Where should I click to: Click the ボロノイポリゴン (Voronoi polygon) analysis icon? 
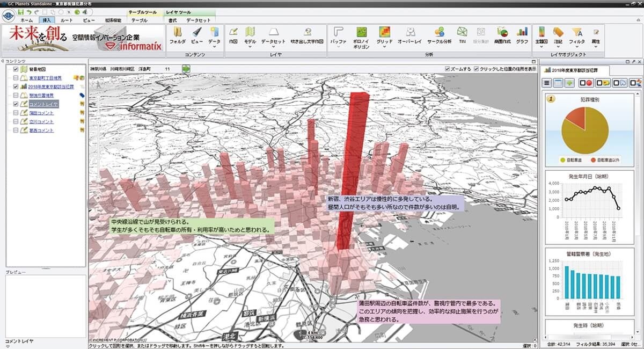(x=361, y=33)
